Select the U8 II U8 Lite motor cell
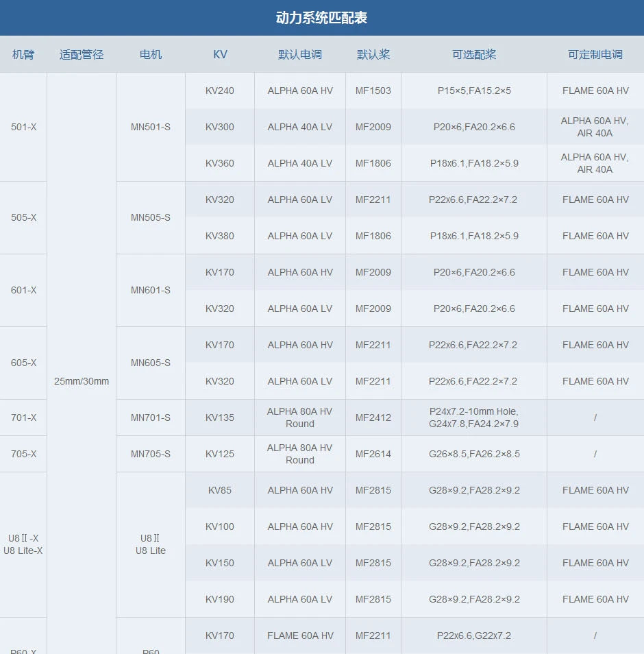 [151, 544]
